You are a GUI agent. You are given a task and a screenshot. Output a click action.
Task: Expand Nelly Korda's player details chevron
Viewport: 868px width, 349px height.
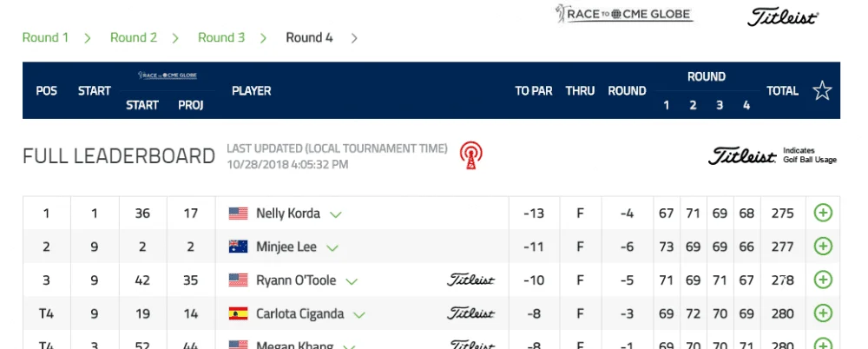(335, 214)
